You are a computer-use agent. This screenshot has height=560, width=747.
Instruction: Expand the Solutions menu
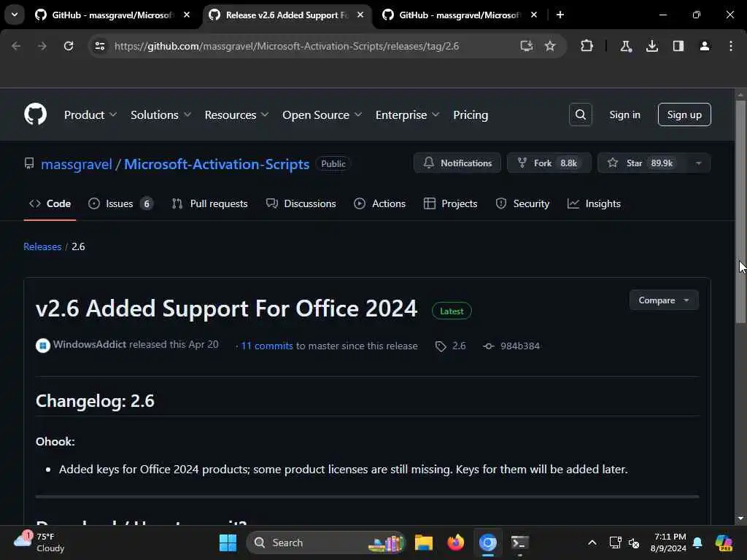(160, 114)
